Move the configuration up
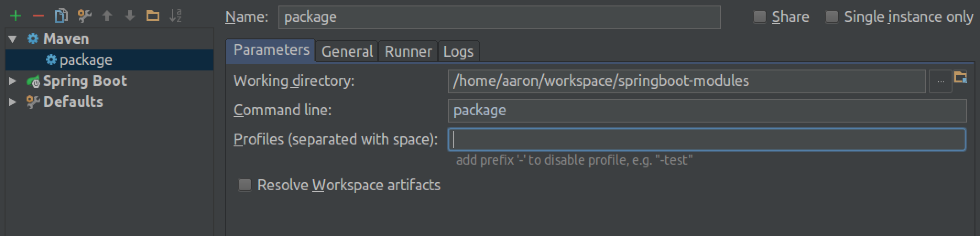This screenshot has height=236, width=980. (x=107, y=16)
